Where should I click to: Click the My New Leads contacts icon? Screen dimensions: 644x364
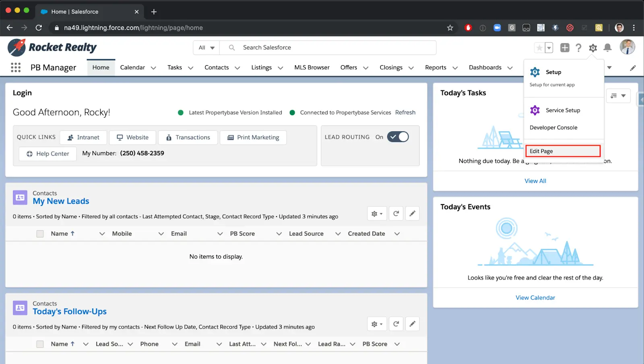click(20, 198)
